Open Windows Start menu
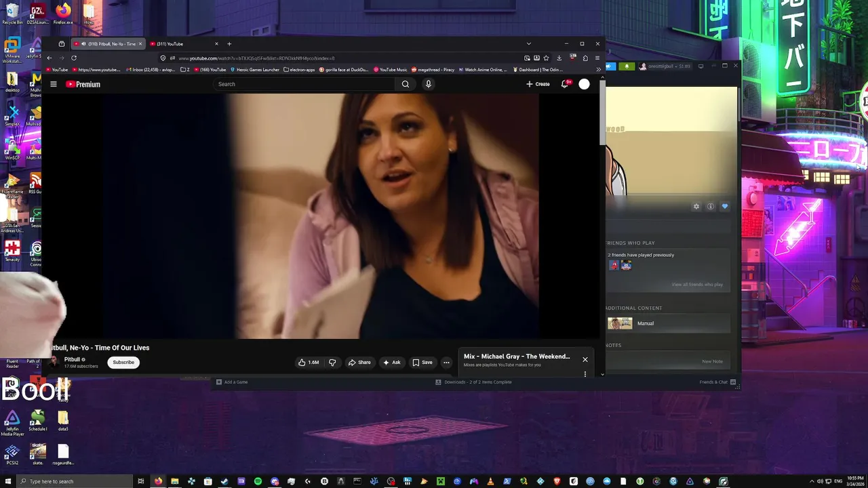This screenshot has height=488, width=868. point(9,481)
